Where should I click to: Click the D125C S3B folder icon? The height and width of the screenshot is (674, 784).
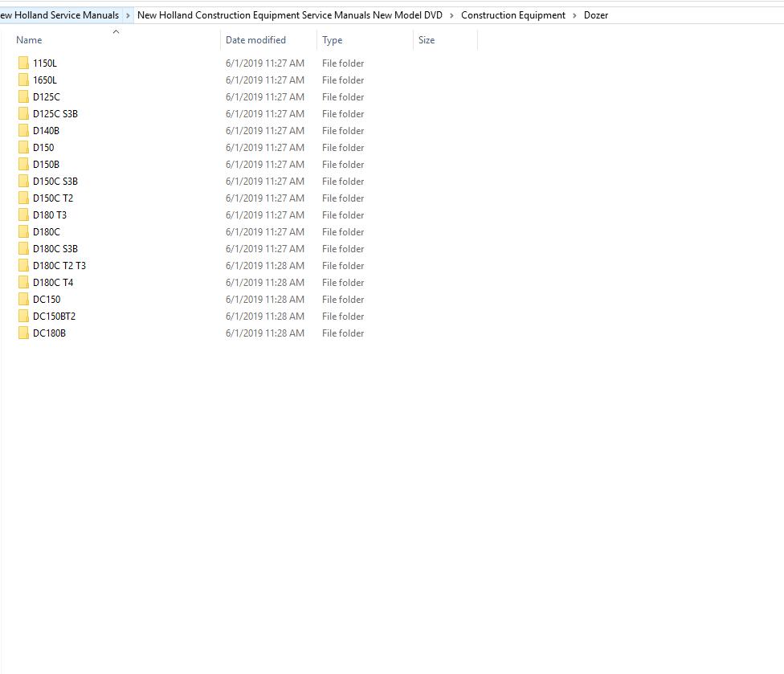[x=23, y=113]
